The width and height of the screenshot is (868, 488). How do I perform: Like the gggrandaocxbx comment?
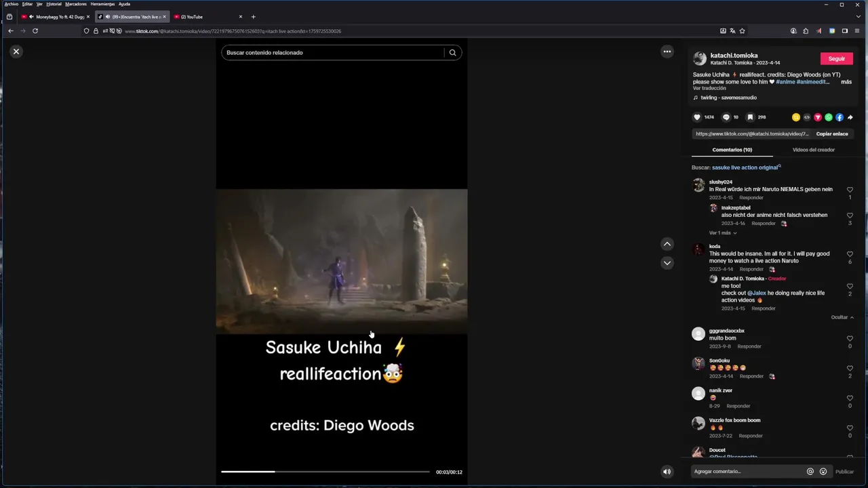[850, 338]
